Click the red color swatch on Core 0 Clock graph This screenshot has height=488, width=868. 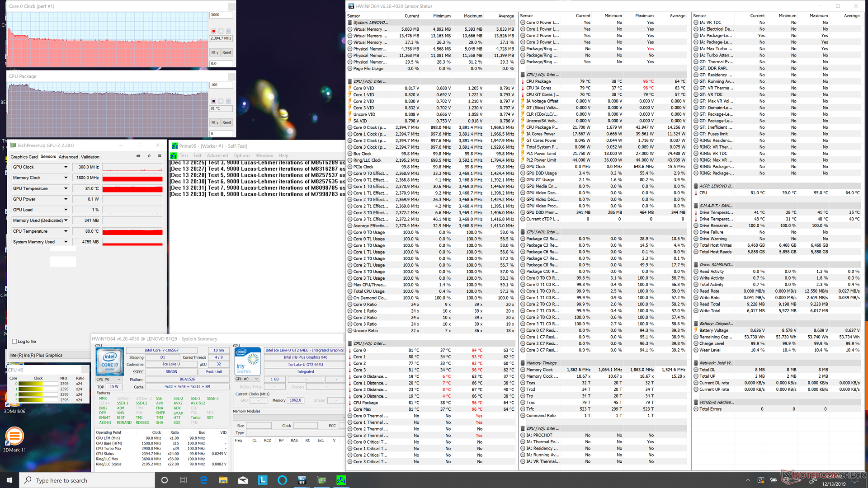click(213, 31)
